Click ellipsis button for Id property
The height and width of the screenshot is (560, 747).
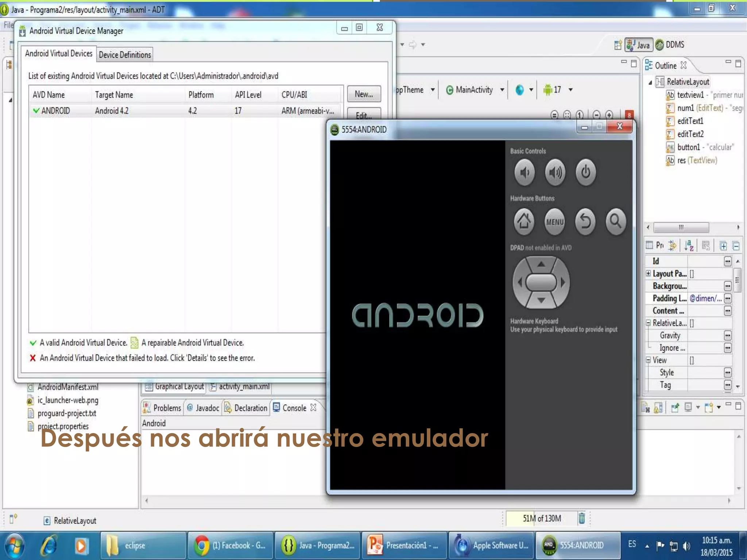pos(728,261)
